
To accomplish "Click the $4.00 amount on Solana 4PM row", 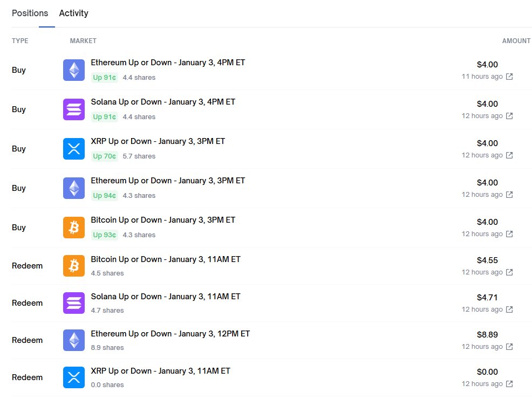I will point(487,104).
